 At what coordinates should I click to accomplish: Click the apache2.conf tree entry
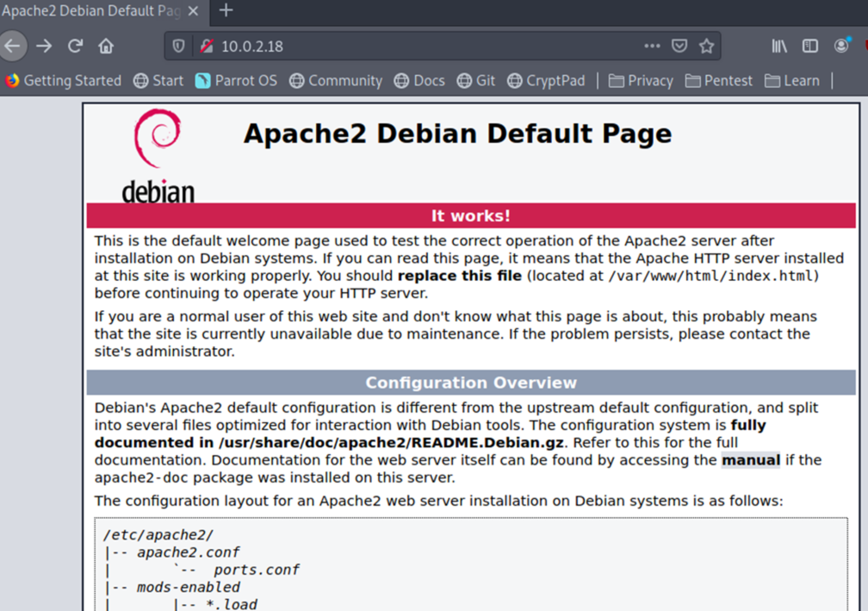pos(189,552)
